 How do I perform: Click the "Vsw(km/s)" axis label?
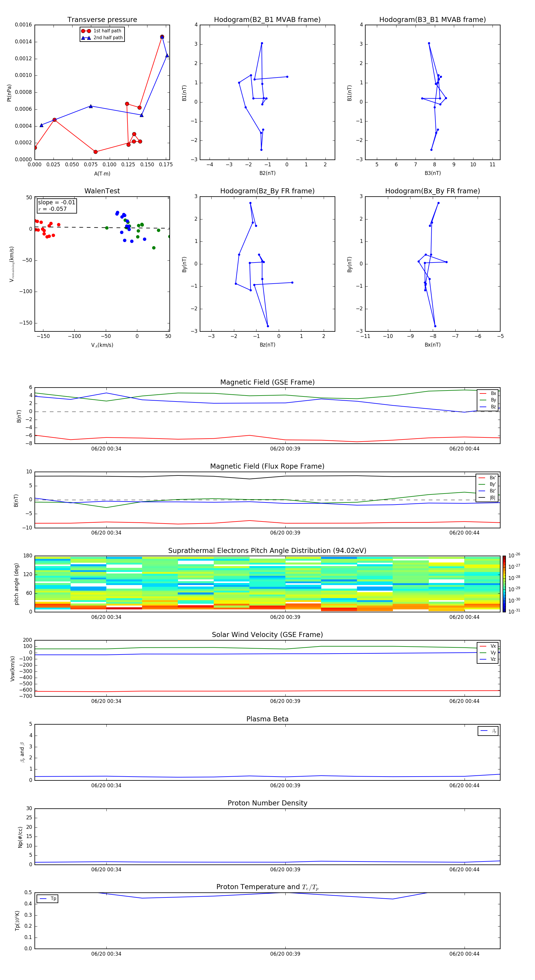click(12, 668)
